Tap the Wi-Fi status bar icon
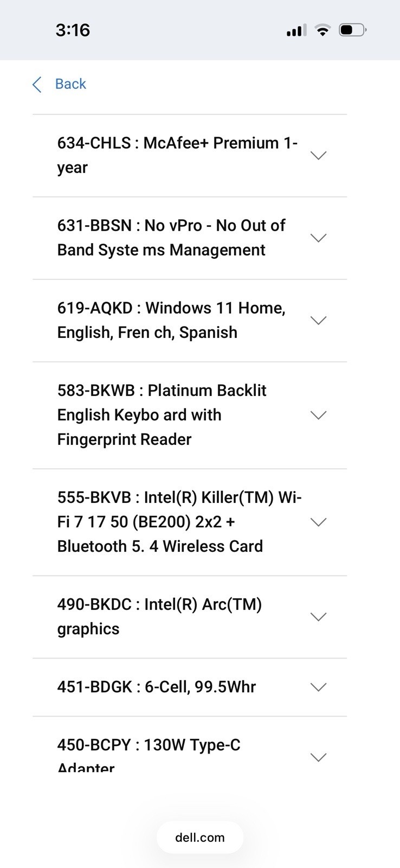Image resolution: width=400 pixels, height=868 pixels. click(322, 30)
